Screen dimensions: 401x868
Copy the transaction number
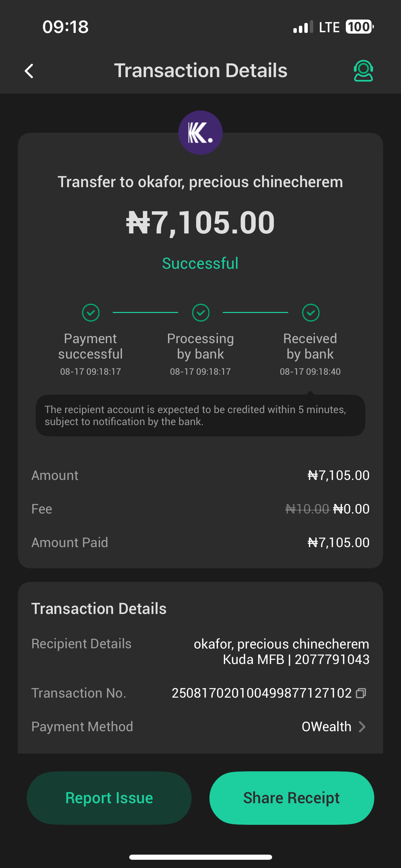click(x=361, y=693)
